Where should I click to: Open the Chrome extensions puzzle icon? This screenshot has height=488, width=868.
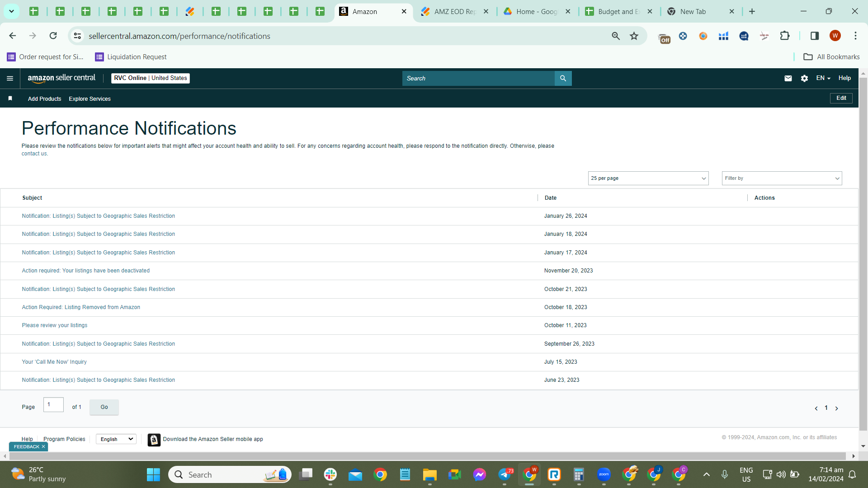click(785, 36)
